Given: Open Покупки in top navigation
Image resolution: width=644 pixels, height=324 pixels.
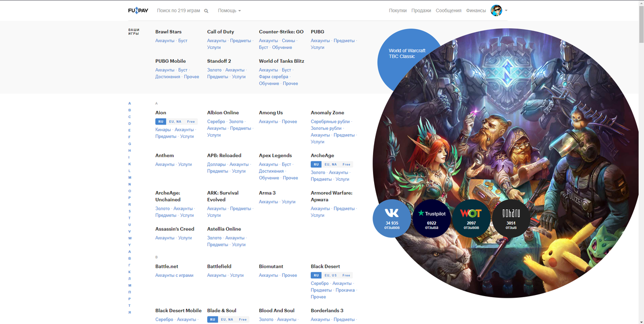Looking at the screenshot, I should 398,11.
